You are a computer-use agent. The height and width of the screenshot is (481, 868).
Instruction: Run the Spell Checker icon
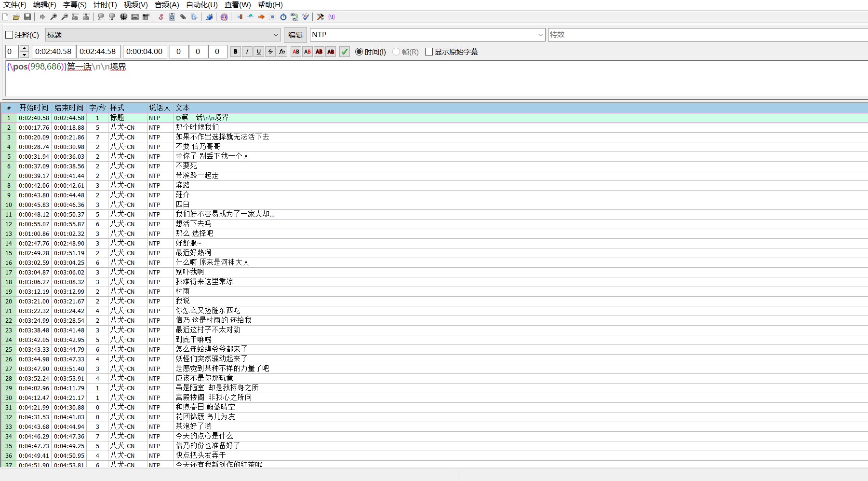(306, 17)
